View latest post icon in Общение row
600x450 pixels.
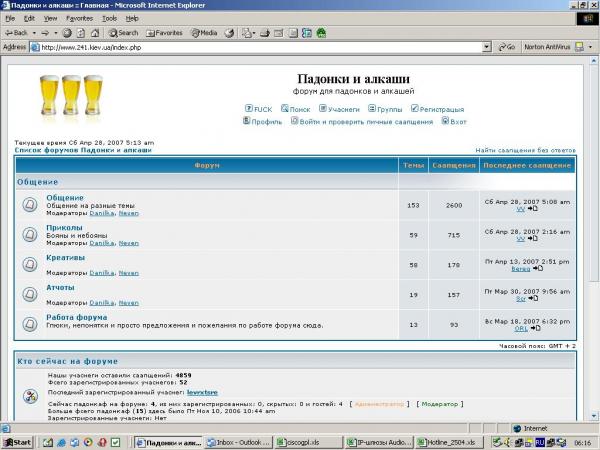[x=533, y=209]
